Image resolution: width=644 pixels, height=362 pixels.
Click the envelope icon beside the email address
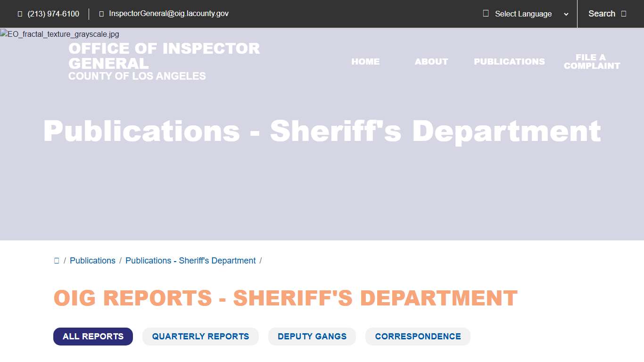click(x=101, y=14)
